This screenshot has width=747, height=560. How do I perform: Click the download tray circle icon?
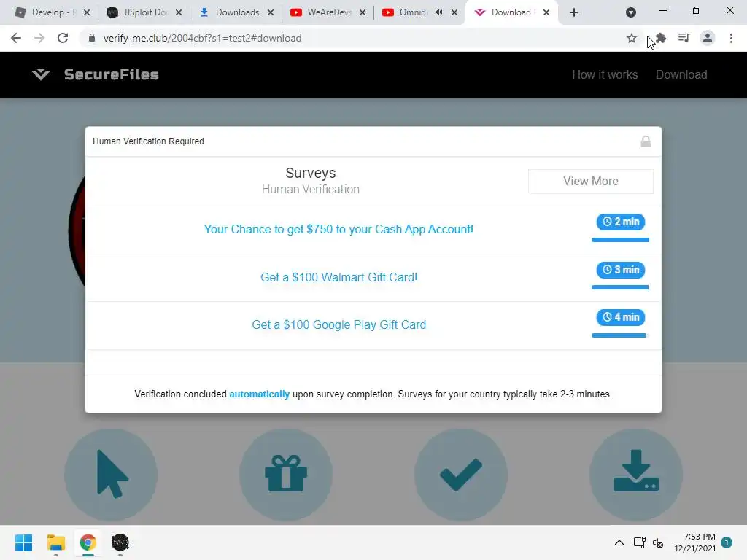point(636,474)
